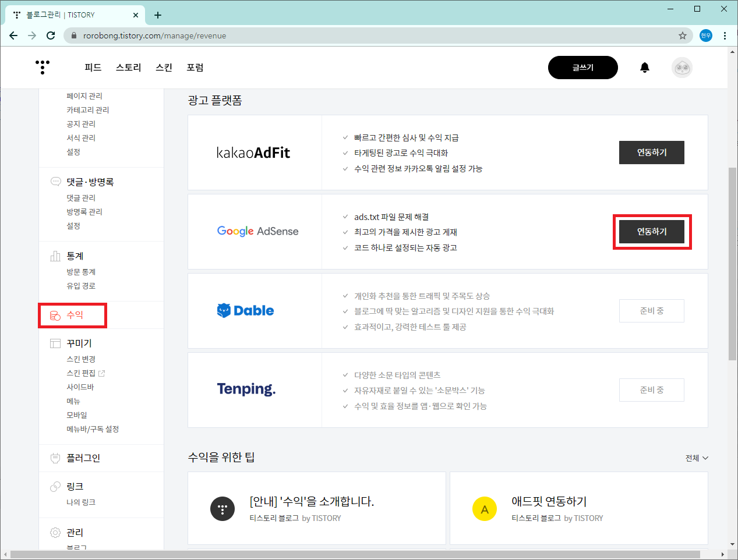Click the vertical scrollbar thumb
The height and width of the screenshot is (560, 738).
[x=732, y=264]
